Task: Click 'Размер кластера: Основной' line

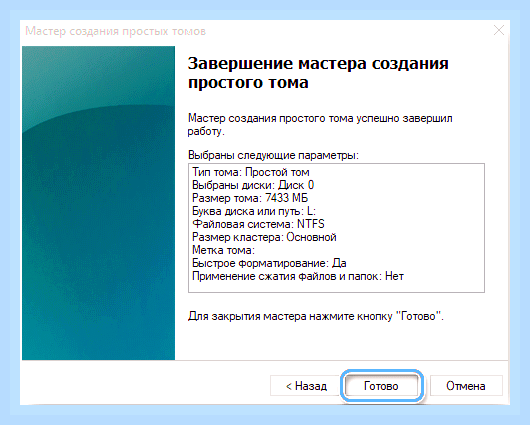Action: pos(264,237)
